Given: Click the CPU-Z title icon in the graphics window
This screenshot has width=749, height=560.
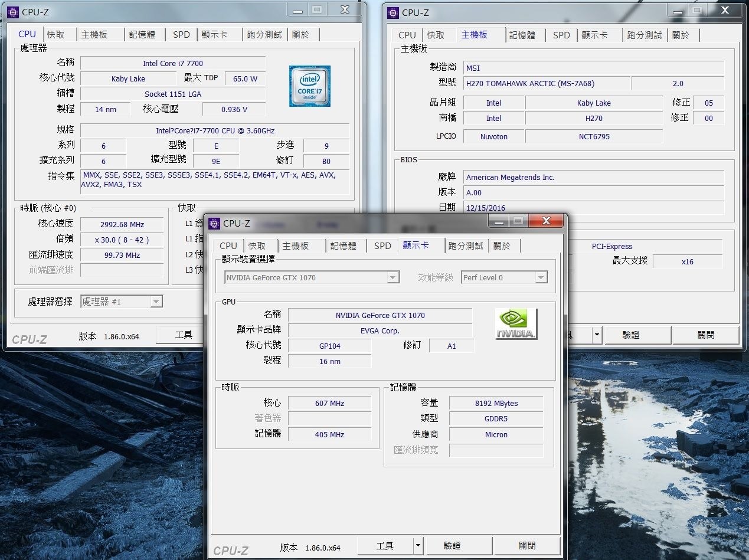Looking at the screenshot, I should point(214,223).
